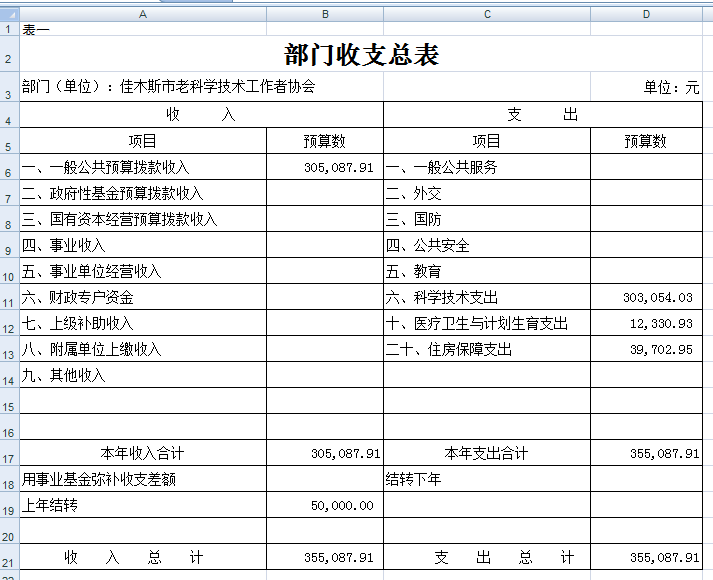Click cell 九、其他收入
This screenshot has height=580, width=713.
pyautogui.click(x=143, y=375)
